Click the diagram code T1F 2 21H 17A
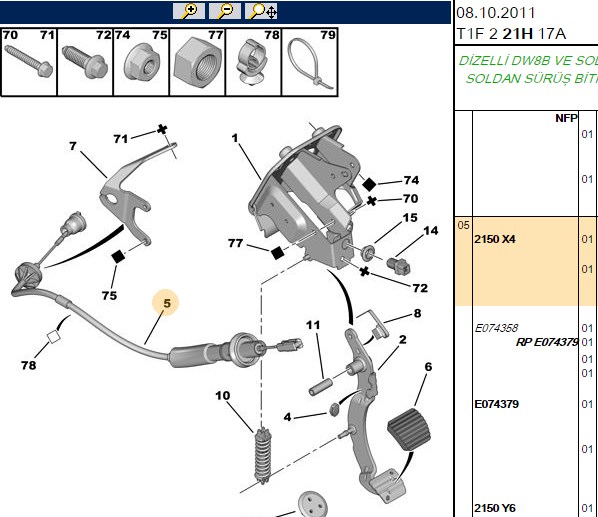The height and width of the screenshot is (517, 598). click(x=511, y=34)
